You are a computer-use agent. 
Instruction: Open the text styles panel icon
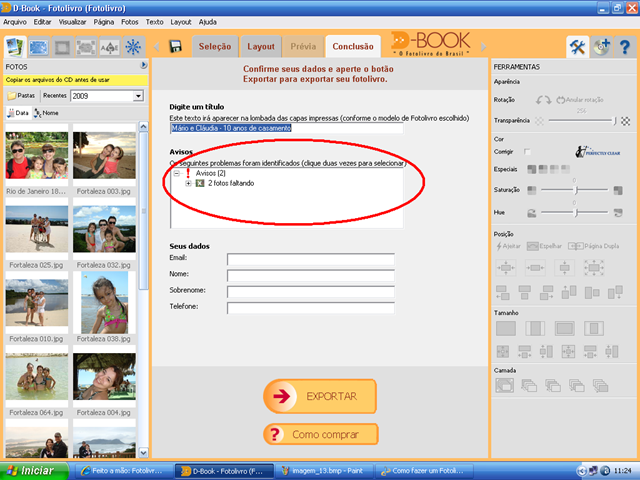coord(109,47)
